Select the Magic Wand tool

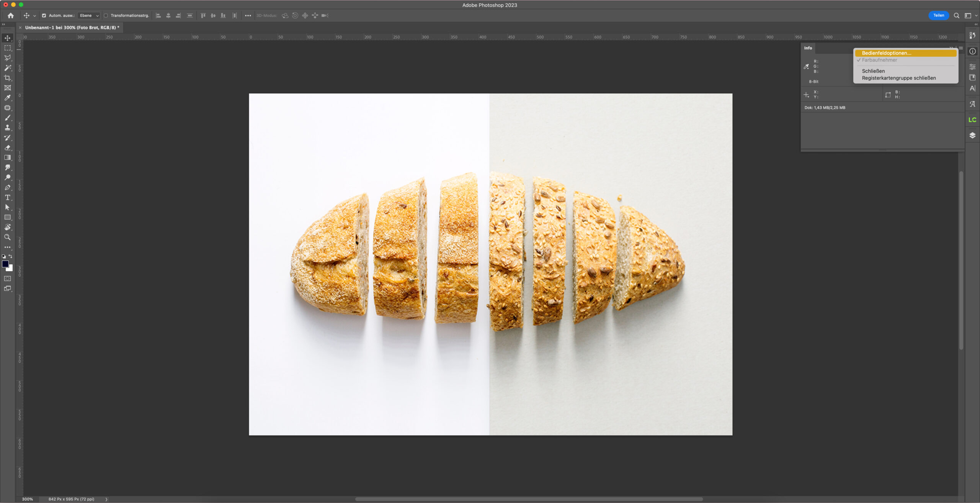(x=7, y=68)
